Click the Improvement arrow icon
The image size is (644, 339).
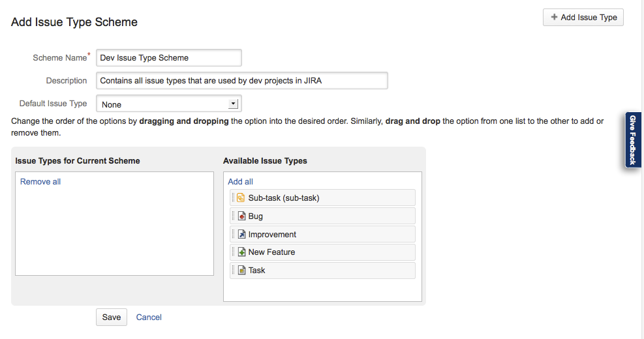(241, 235)
